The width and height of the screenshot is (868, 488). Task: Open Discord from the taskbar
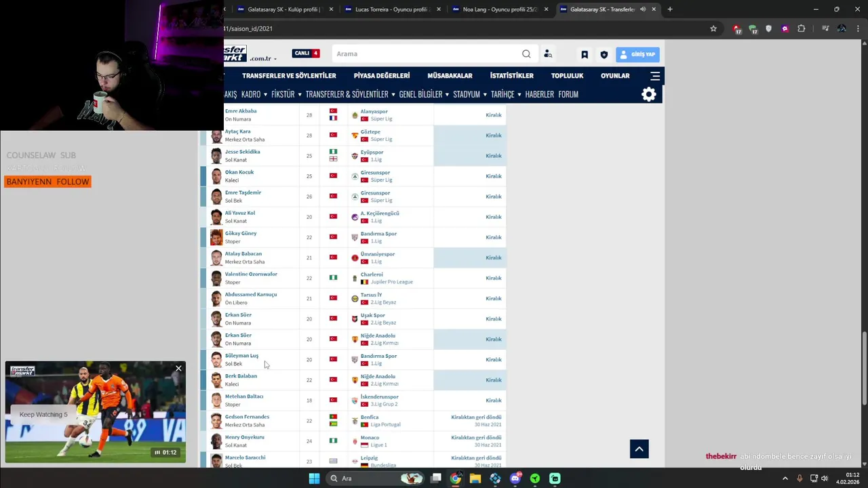[515, 479]
